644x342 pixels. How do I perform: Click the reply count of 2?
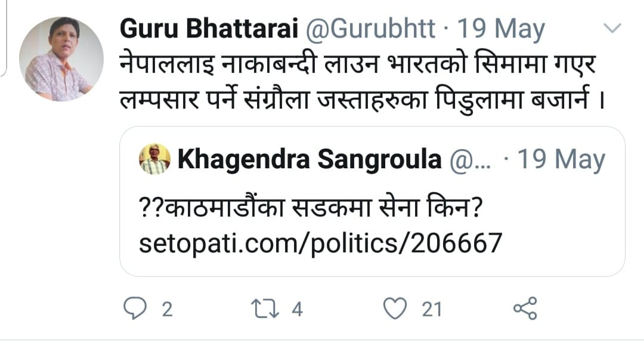167,309
